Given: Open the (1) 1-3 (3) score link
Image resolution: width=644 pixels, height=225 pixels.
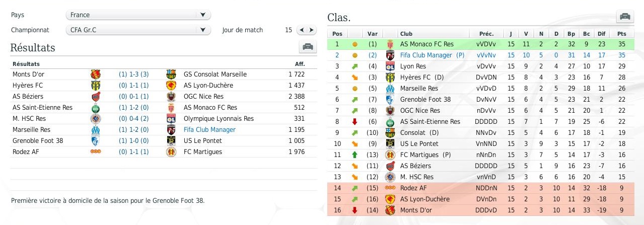Looking at the screenshot, I should click(133, 74).
